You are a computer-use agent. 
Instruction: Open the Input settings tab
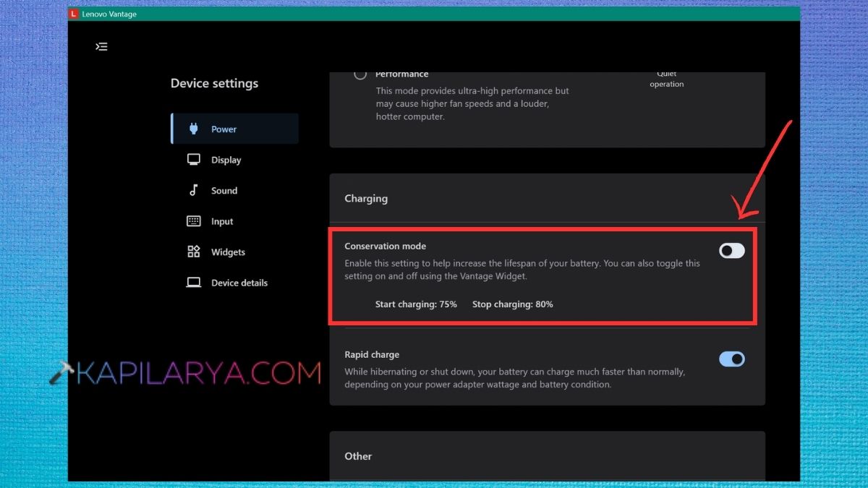tap(234, 221)
